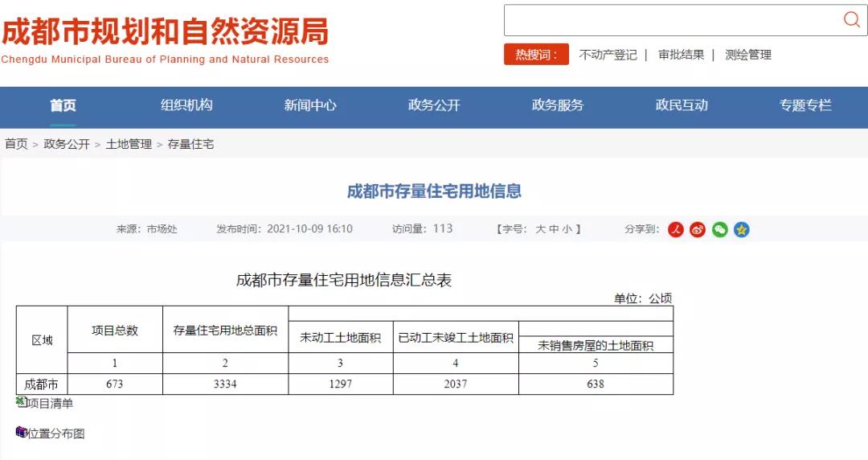Click the table cell showing 1297

tap(341, 384)
